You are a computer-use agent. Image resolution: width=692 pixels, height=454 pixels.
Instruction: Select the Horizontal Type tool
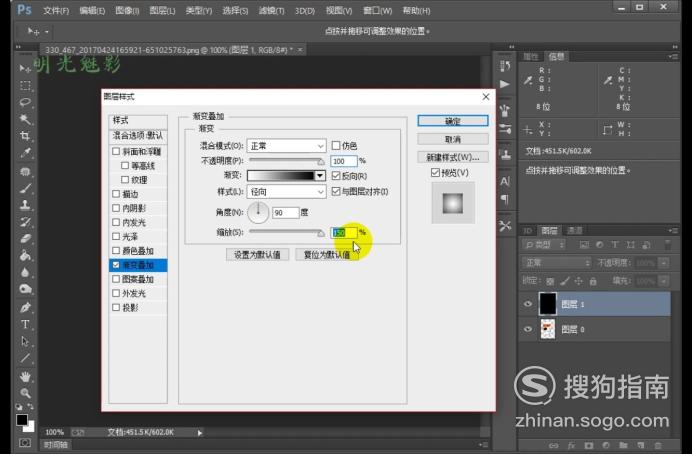pyautogui.click(x=25, y=325)
